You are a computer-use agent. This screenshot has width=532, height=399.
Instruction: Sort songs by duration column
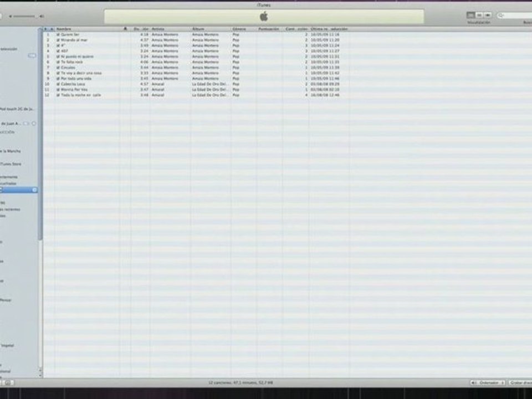pyautogui.click(x=141, y=29)
